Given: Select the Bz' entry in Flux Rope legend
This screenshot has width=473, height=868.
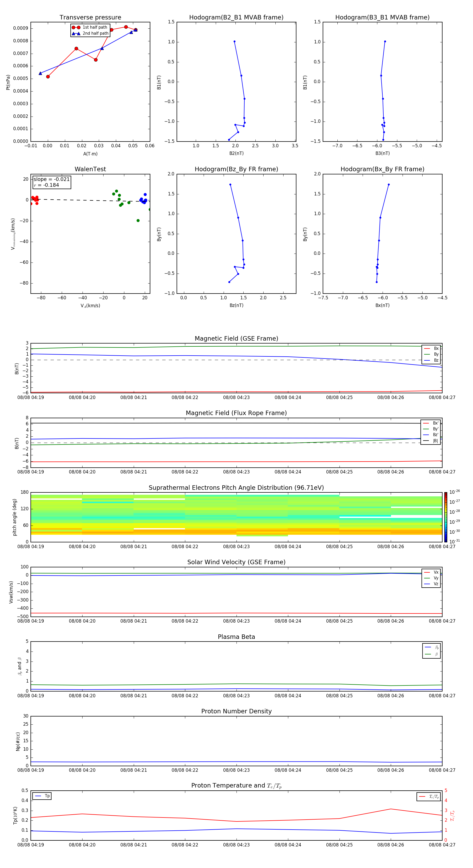Looking at the screenshot, I should 431,435.
